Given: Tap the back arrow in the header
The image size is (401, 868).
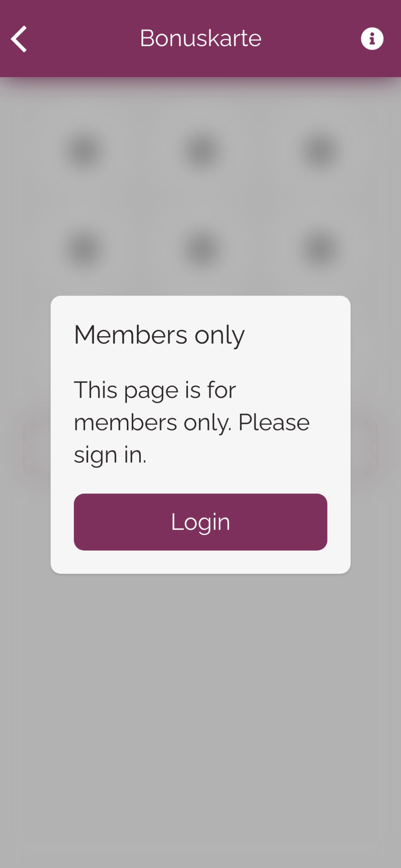Looking at the screenshot, I should point(19,39).
